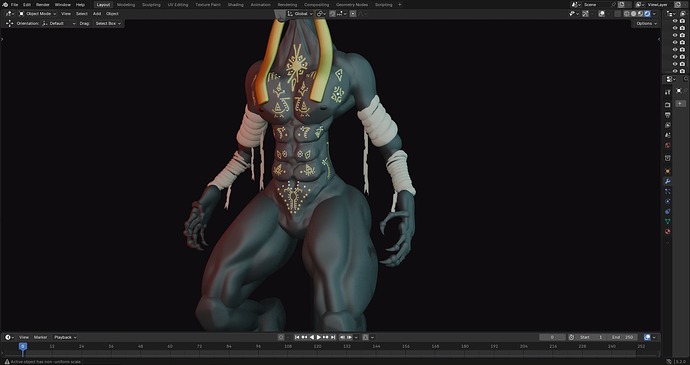690x365 pixels.
Task: Open Physics properties tab
Action: click(x=668, y=201)
